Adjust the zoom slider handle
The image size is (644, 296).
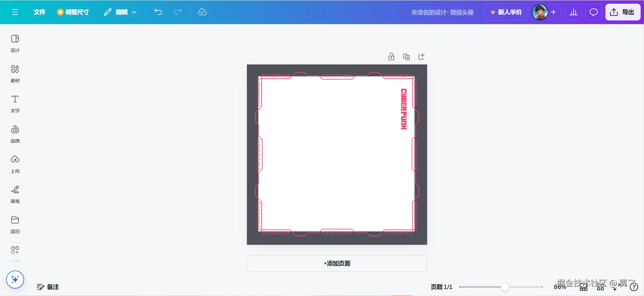tap(505, 287)
